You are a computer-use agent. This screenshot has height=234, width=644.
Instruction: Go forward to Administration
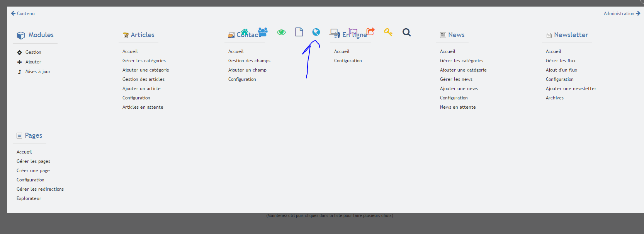(x=622, y=13)
